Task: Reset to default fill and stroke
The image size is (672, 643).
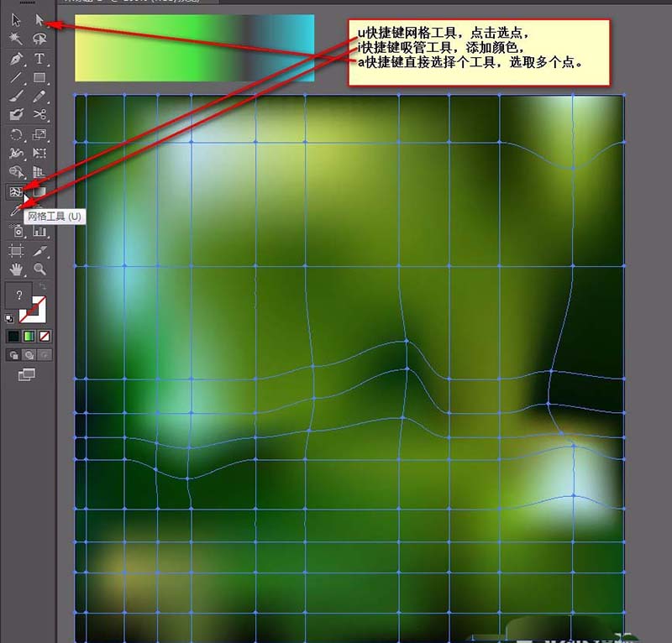Action: pyautogui.click(x=9, y=318)
